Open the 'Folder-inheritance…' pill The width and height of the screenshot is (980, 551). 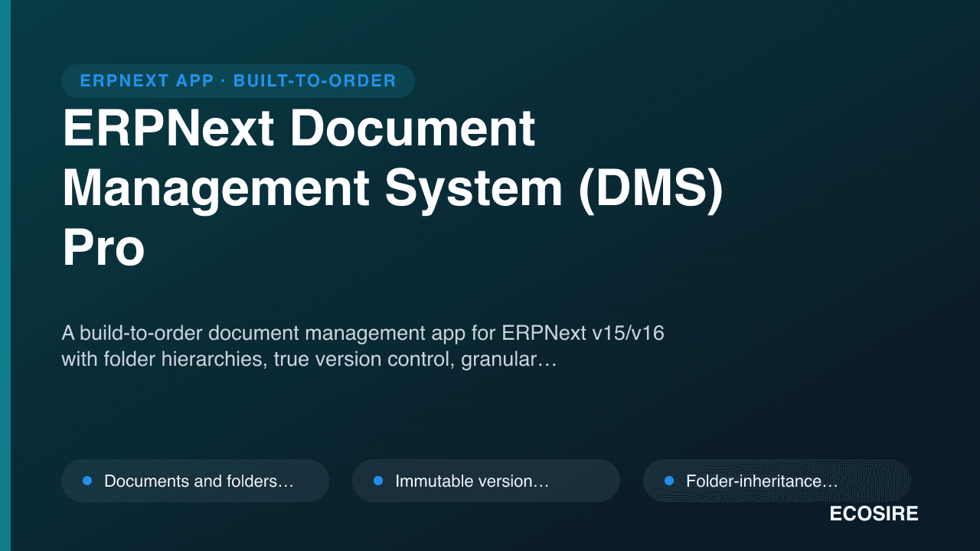(777, 481)
